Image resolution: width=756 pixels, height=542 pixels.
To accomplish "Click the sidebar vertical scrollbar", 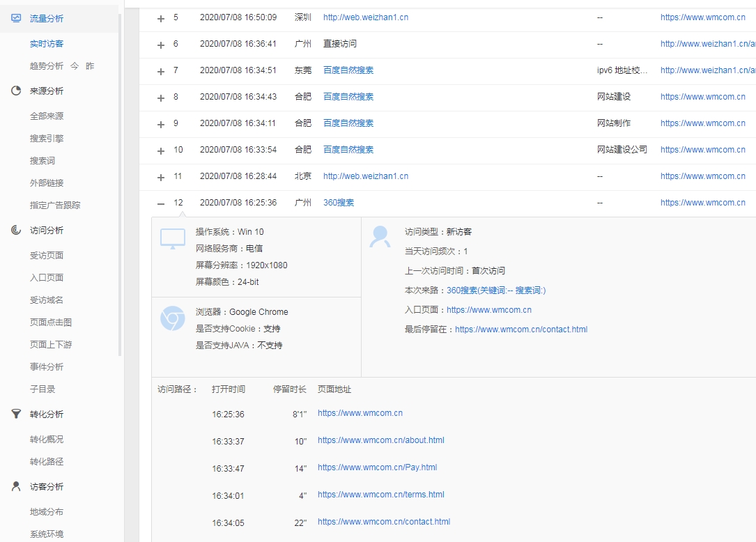I will click(120, 181).
